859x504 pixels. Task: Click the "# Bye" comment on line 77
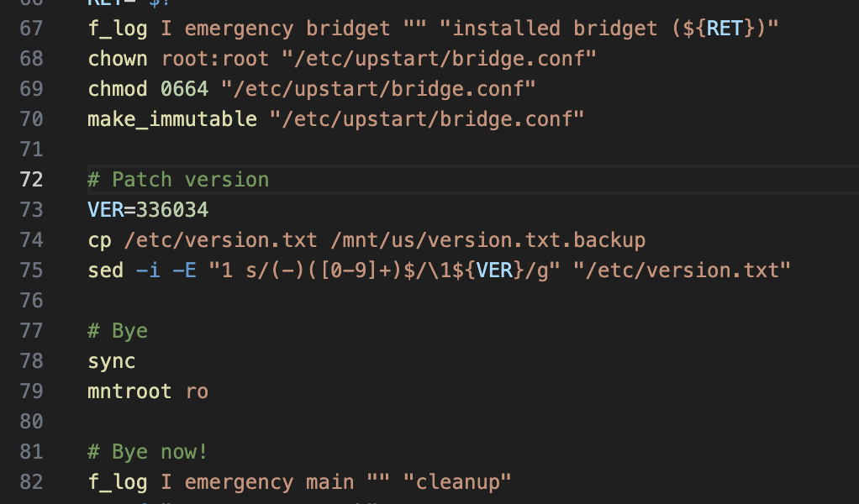click(x=118, y=331)
